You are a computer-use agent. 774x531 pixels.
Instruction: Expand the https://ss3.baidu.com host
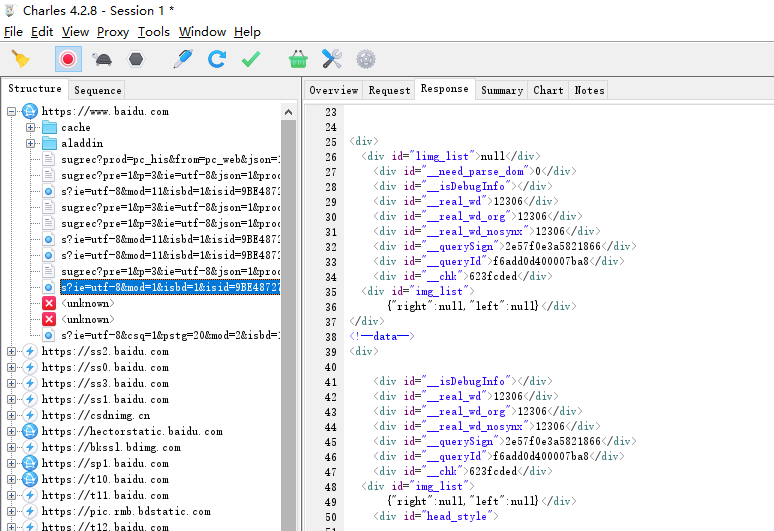point(11,383)
